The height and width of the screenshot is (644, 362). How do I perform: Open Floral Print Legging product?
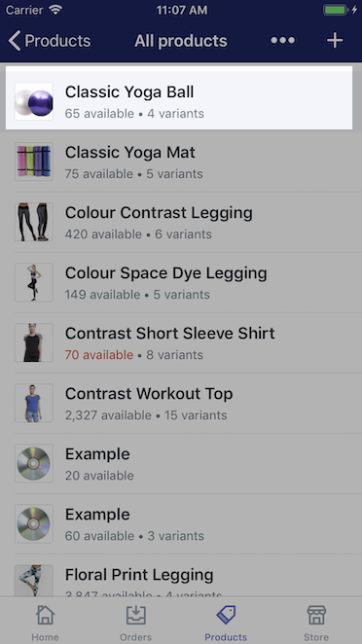pos(181,575)
